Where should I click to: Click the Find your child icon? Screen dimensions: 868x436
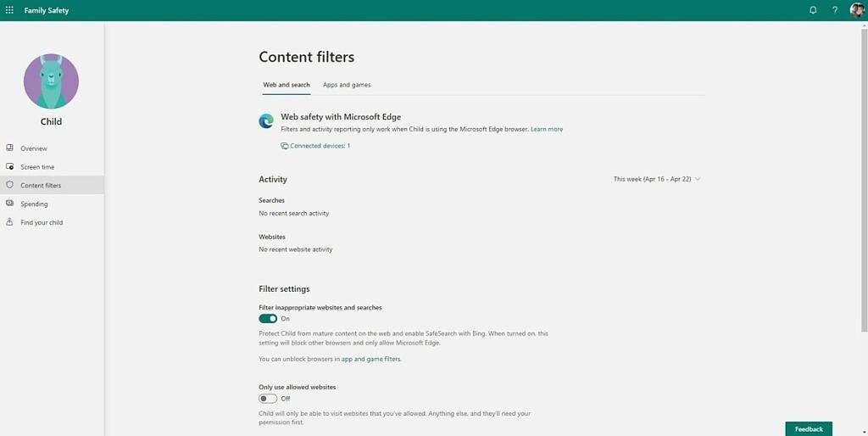coord(10,222)
